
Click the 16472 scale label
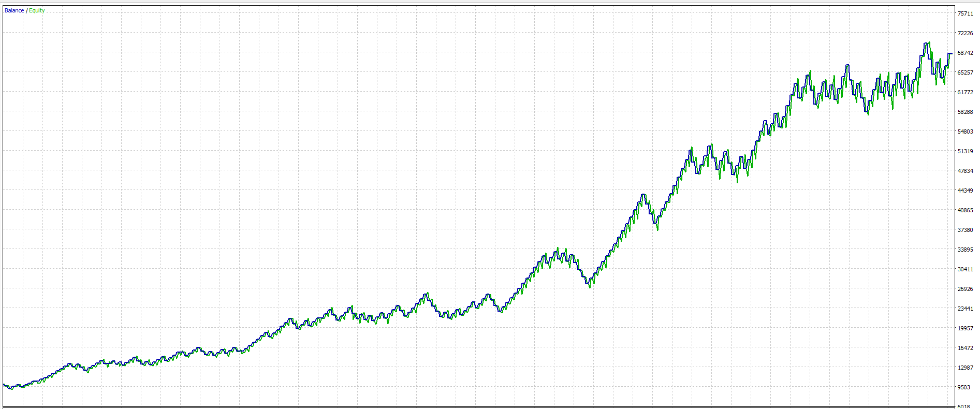[x=965, y=348]
